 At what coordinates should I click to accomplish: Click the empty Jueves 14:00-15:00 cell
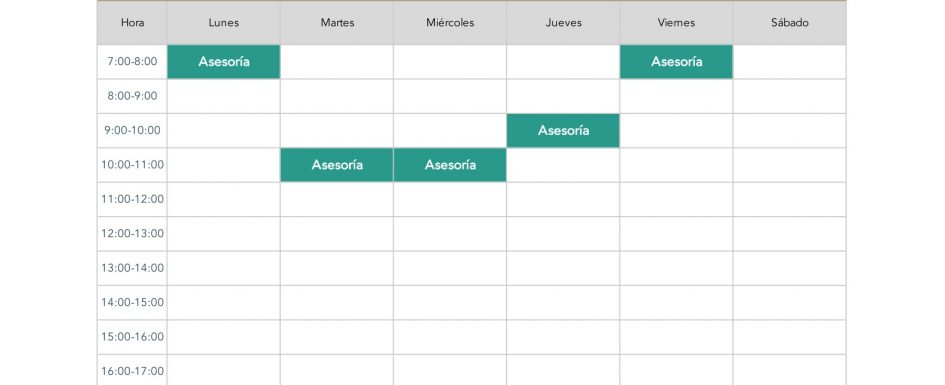pyautogui.click(x=563, y=302)
